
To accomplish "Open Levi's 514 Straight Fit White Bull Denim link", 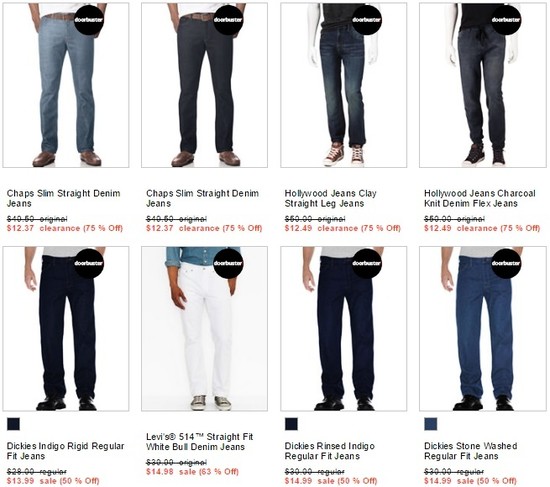I will point(199,442).
